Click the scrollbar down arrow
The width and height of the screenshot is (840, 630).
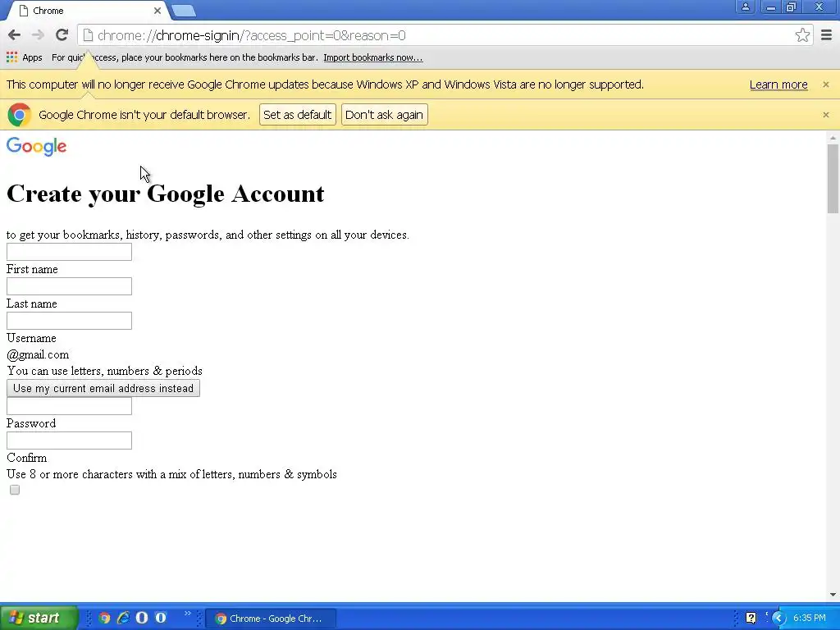(x=833, y=595)
